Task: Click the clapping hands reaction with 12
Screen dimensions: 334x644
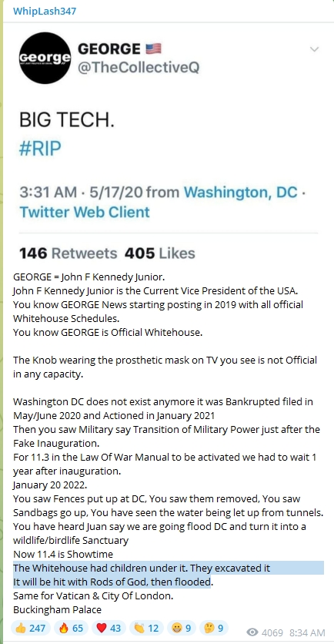Action: [146, 628]
